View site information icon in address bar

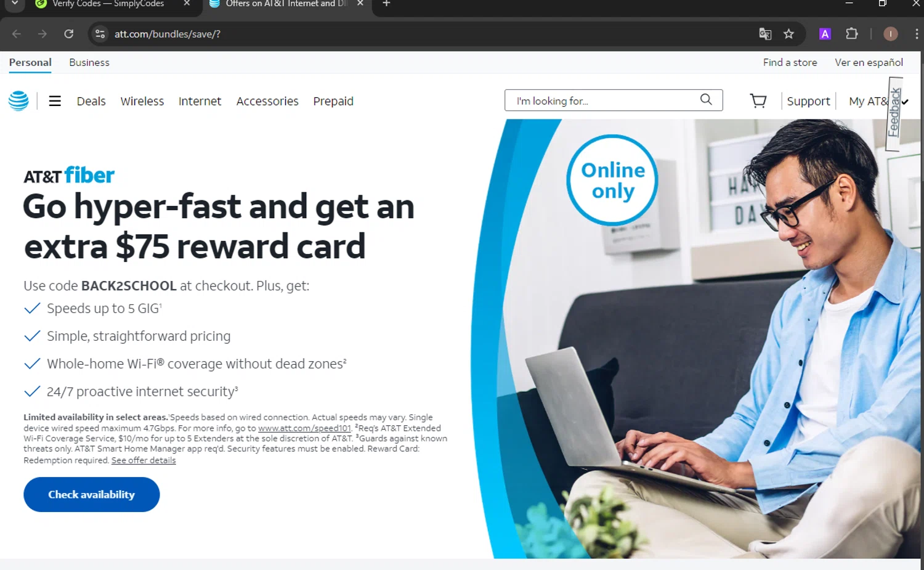pyautogui.click(x=100, y=34)
